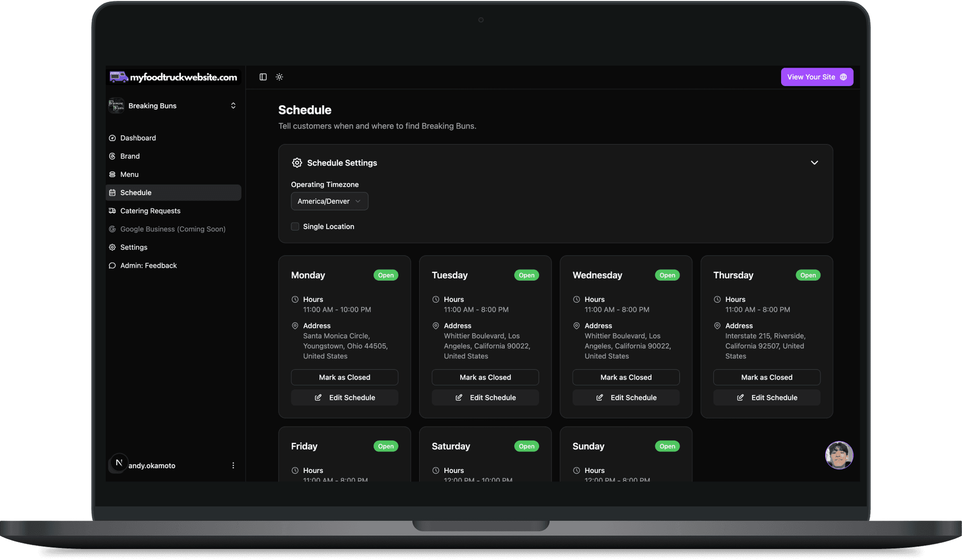962x560 pixels.
Task: Edit Thursday's schedule
Action: (x=766, y=397)
